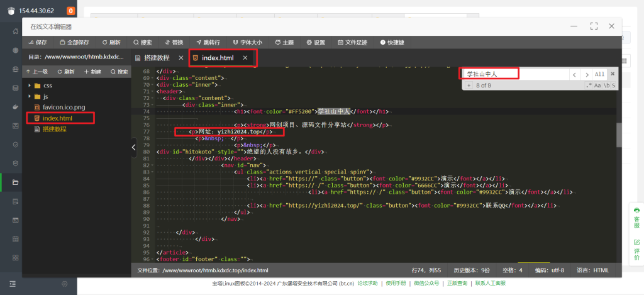Open 搭建教程 file in the file tree
644x295 pixels.
tap(50, 129)
